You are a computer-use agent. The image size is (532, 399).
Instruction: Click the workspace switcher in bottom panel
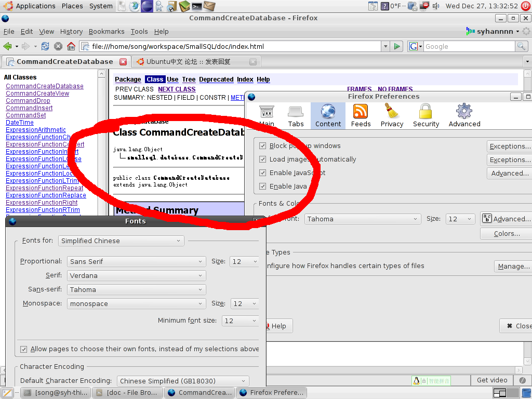[506, 393]
